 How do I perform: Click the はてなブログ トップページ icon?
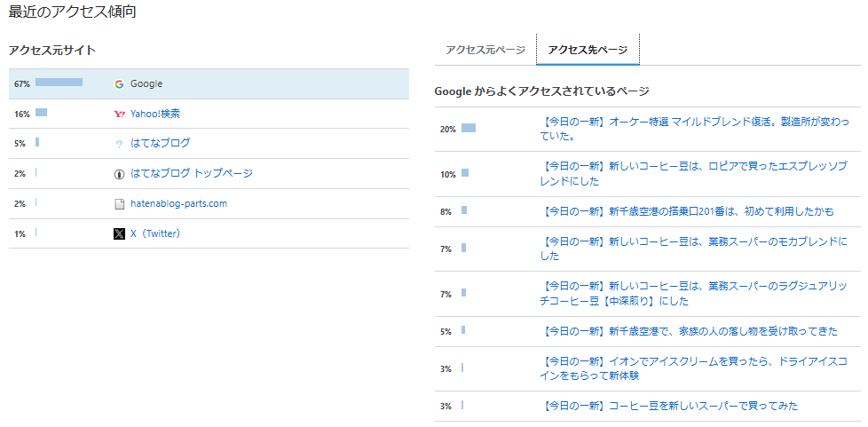pos(118,174)
